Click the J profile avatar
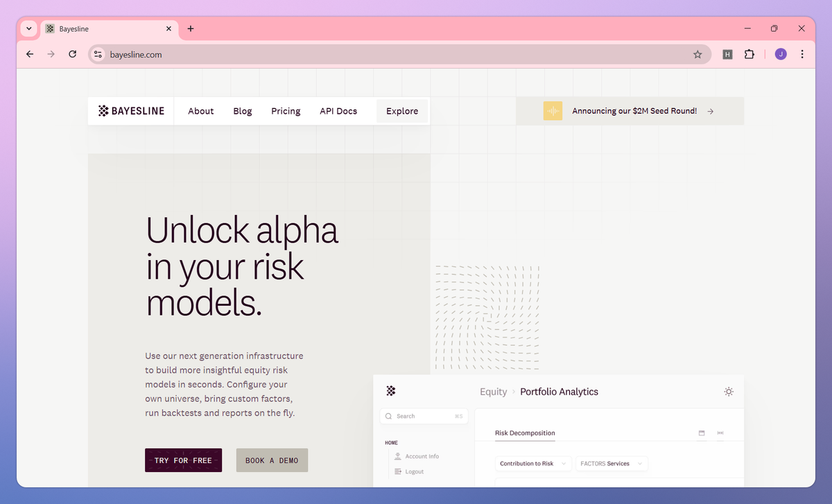832x504 pixels. tap(781, 54)
